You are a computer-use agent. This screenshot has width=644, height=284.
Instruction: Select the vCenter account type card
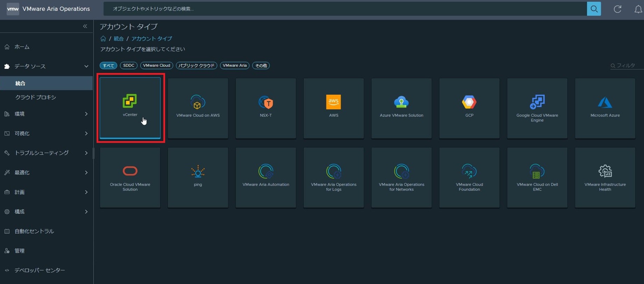click(130, 108)
